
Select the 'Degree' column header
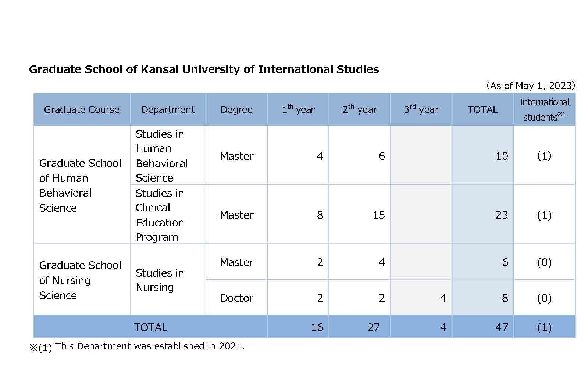(x=236, y=109)
